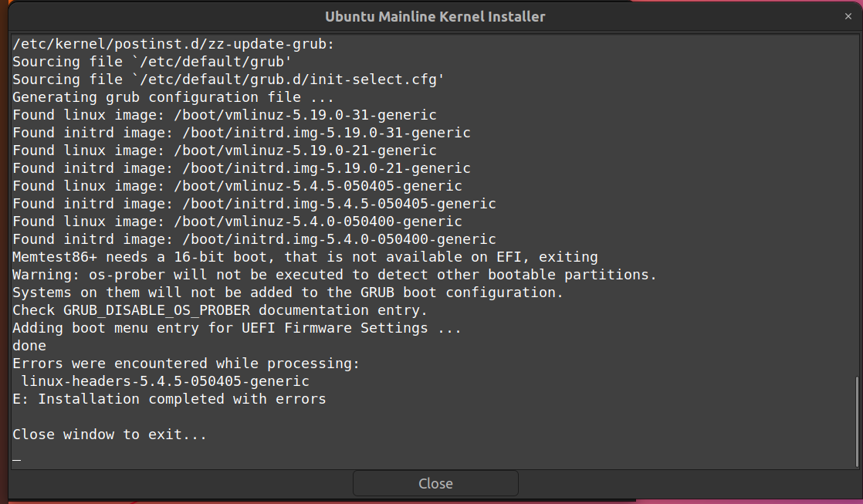Click the terminal cursor on the last line

pyautogui.click(x=17, y=458)
